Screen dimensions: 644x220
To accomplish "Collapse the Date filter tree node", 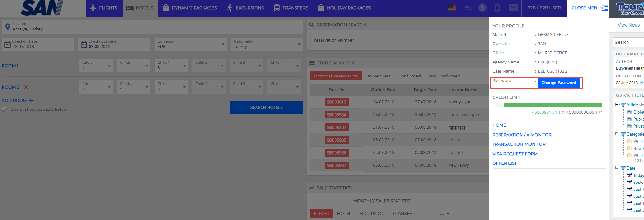I will (x=617, y=167).
